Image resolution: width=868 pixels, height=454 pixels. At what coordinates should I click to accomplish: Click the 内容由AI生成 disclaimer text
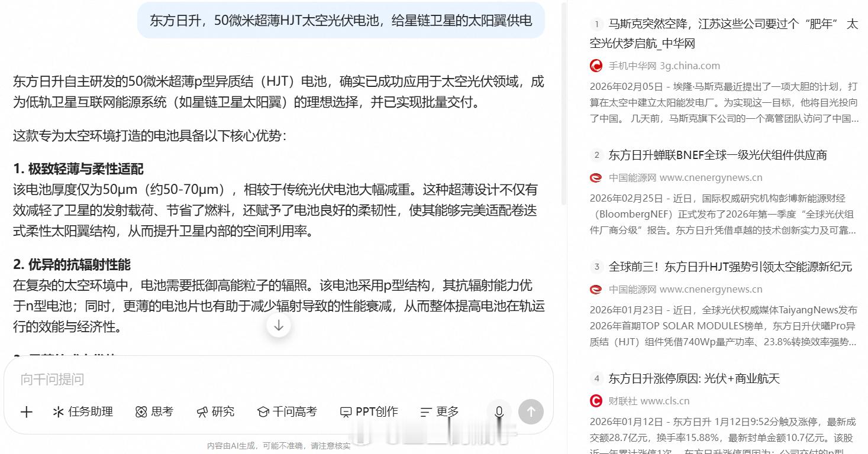[279, 446]
